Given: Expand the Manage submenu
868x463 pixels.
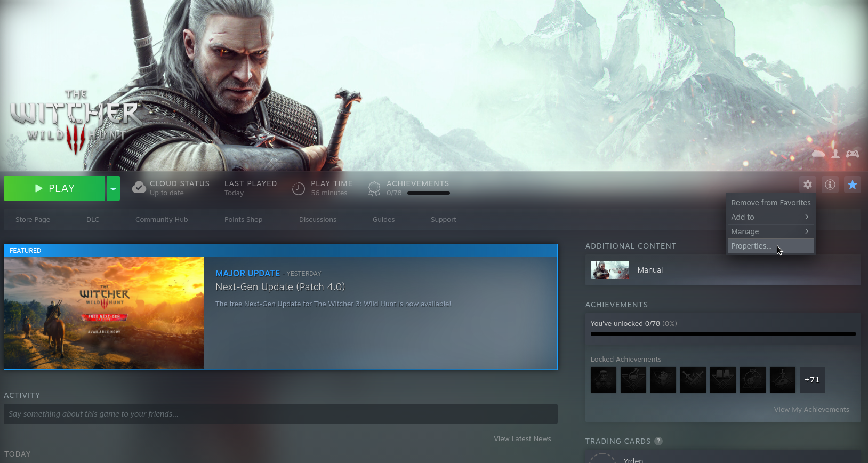Looking at the screenshot, I should point(770,232).
